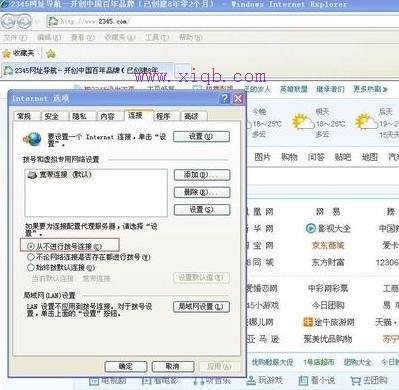Click the globe icon in Internet 选项
This screenshot has height=390, width=399.
coord(32,139)
